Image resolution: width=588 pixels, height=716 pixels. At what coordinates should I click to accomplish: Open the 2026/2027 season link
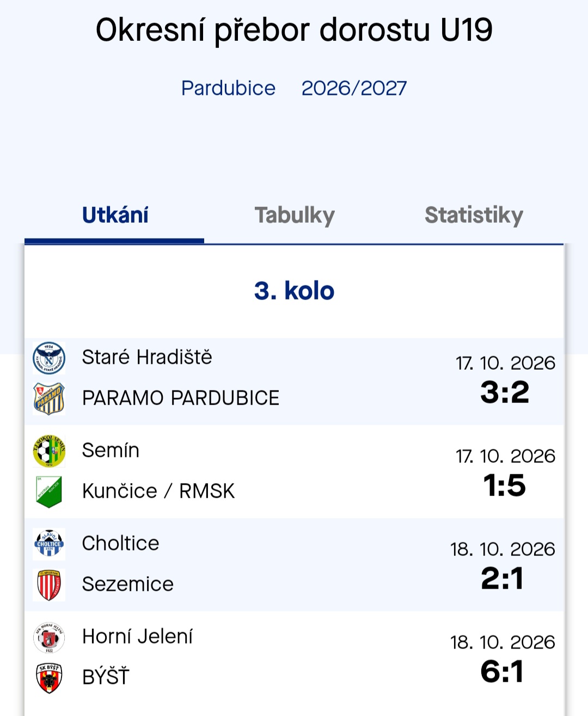point(354,88)
